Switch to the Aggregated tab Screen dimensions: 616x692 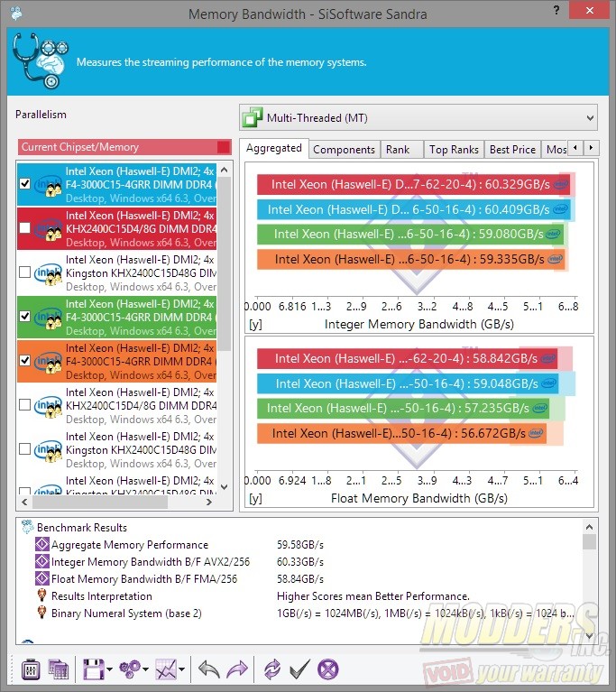click(274, 148)
